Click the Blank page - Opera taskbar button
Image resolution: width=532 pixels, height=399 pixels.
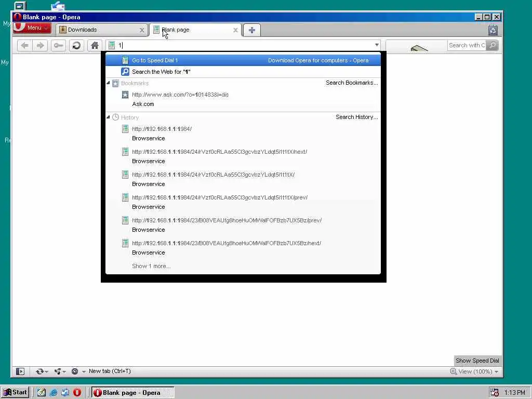tap(132, 393)
